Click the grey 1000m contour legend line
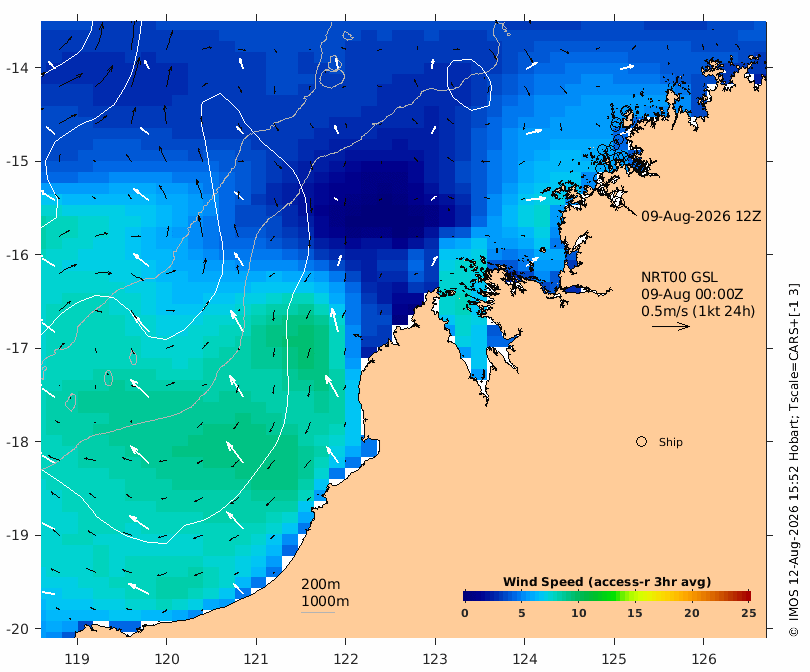The height and width of the screenshot is (672, 810). [318, 613]
